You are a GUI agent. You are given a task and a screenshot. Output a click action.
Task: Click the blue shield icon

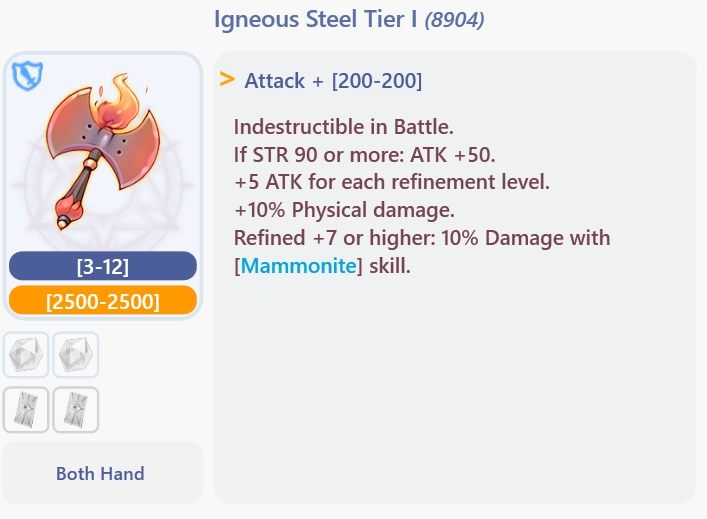[27, 75]
